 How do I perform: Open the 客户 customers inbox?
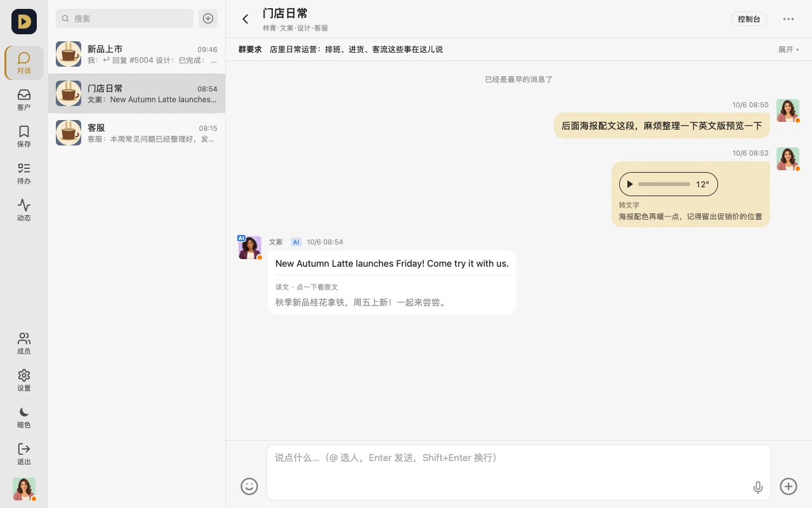[24, 100]
